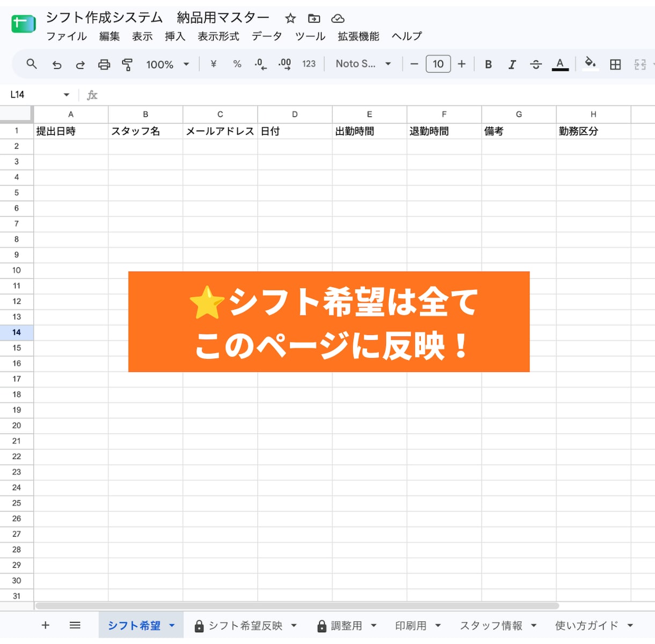Increase font size with plus button
This screenshot has width=655, height=644.
point(462,64)
